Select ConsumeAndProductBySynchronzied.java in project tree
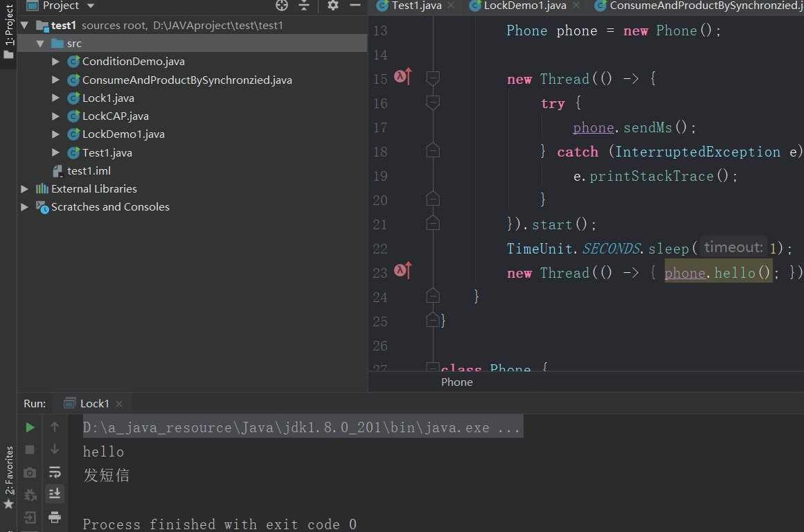 (x=187, y=80)
